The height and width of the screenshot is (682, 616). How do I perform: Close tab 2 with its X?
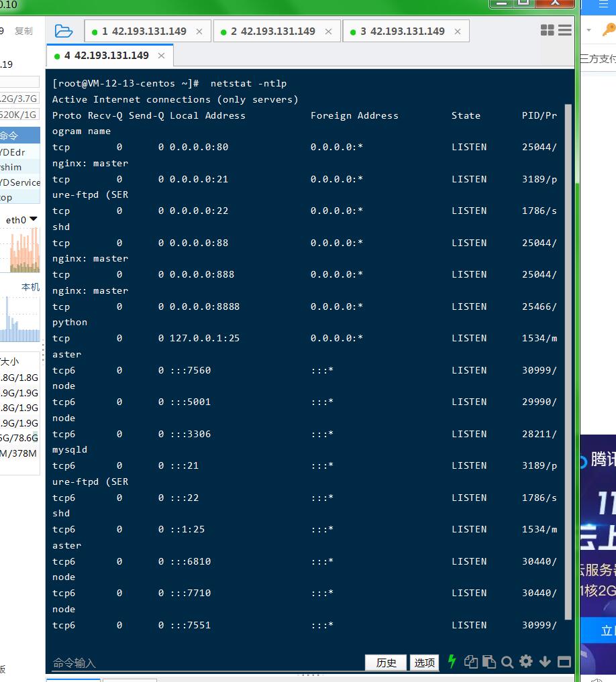[x=328, y=32]
